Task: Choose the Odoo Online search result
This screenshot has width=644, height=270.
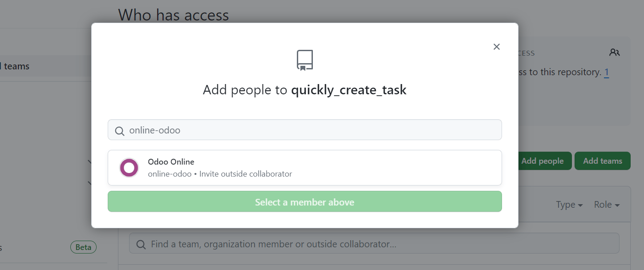Action: pos(305,168)
